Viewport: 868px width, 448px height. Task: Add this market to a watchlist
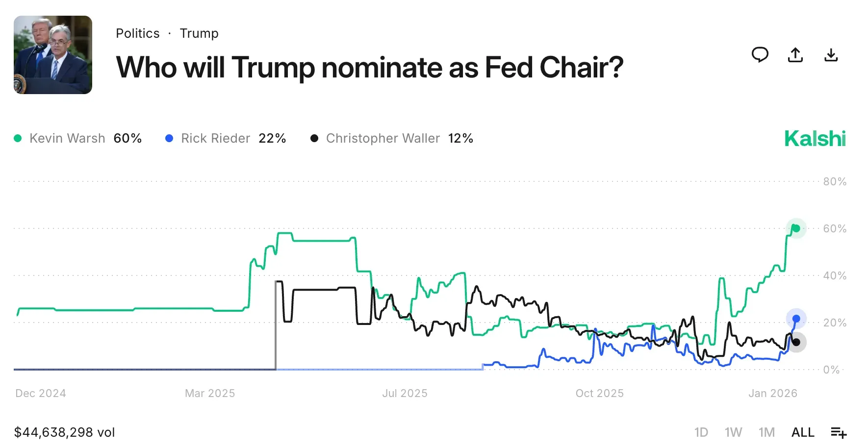839,432
